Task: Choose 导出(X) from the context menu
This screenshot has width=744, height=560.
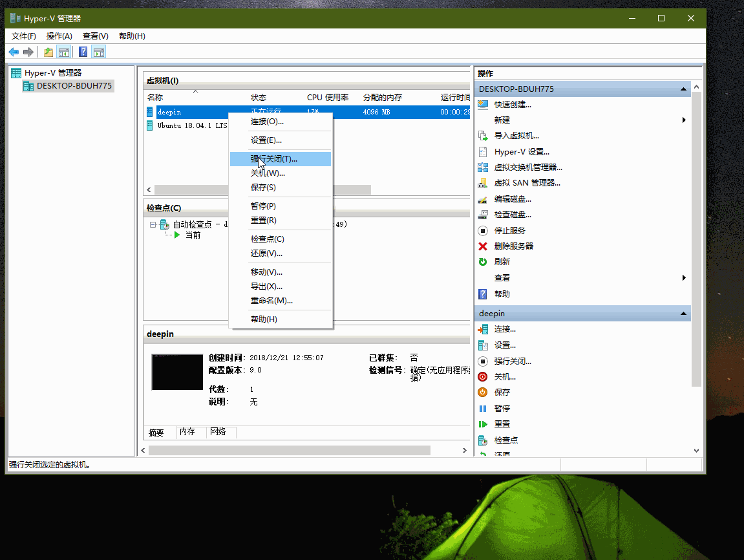Action: (x=281, y=286)
